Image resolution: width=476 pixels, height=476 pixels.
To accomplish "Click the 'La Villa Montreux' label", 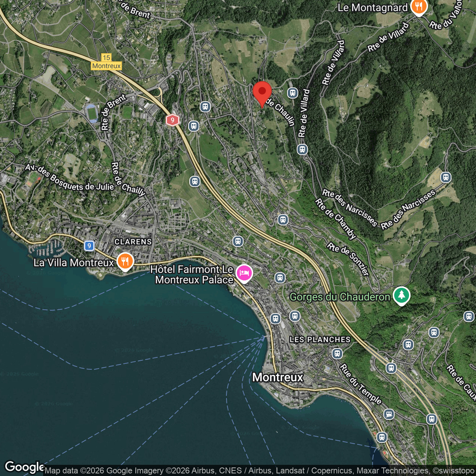I will tap(74, 263).
